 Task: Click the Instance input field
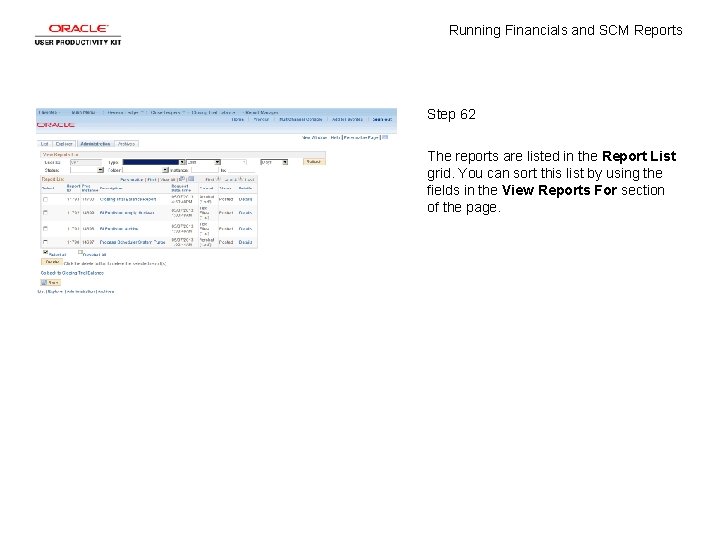click(x=205, y=170)
